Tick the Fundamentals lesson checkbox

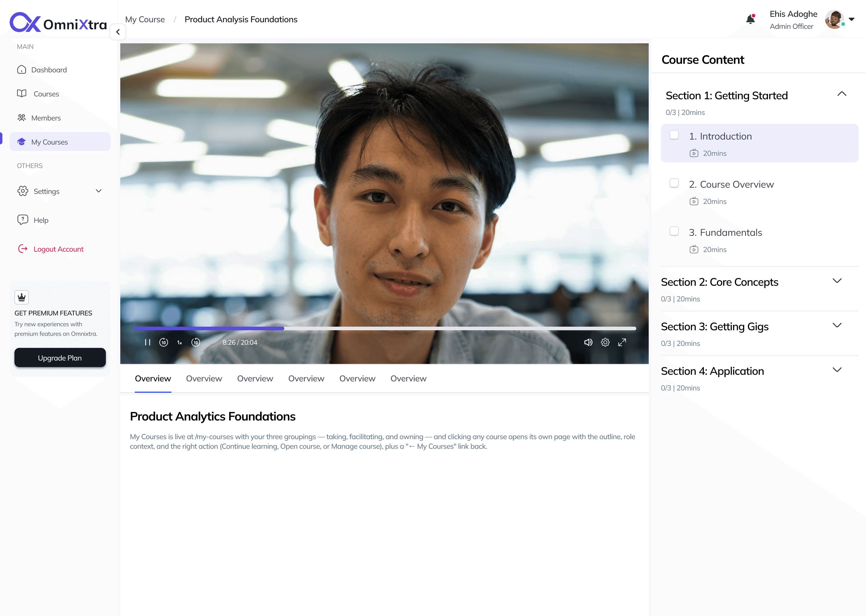tap(674, 231)
